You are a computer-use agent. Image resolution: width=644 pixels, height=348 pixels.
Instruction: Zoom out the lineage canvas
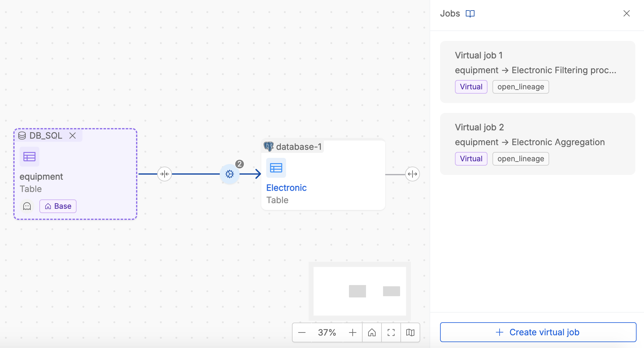[x=302, y=332]
